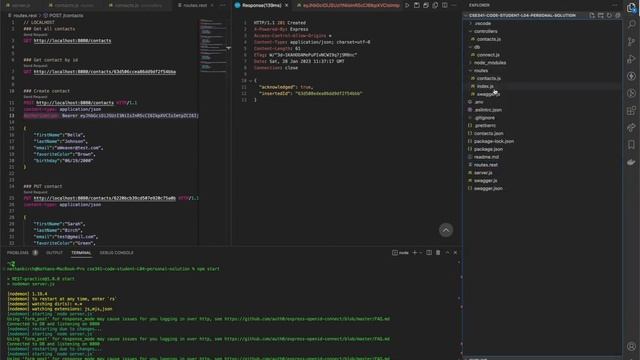640x360 pixels.
Task: Click the plus icon to add new terminal
Action: 415,253
